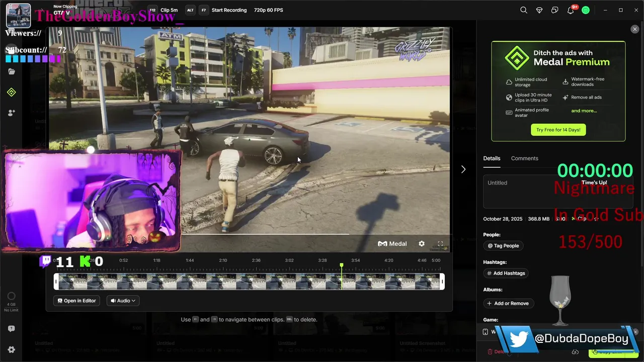Click the 1:18 mark on timeline ruler
This screenshot has height=362, width=644.
pyautogui.click(x=156, y=260)
